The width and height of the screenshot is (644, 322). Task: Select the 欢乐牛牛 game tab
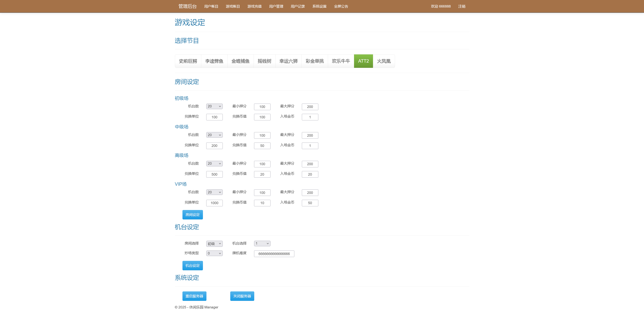(x=341, y=61)
